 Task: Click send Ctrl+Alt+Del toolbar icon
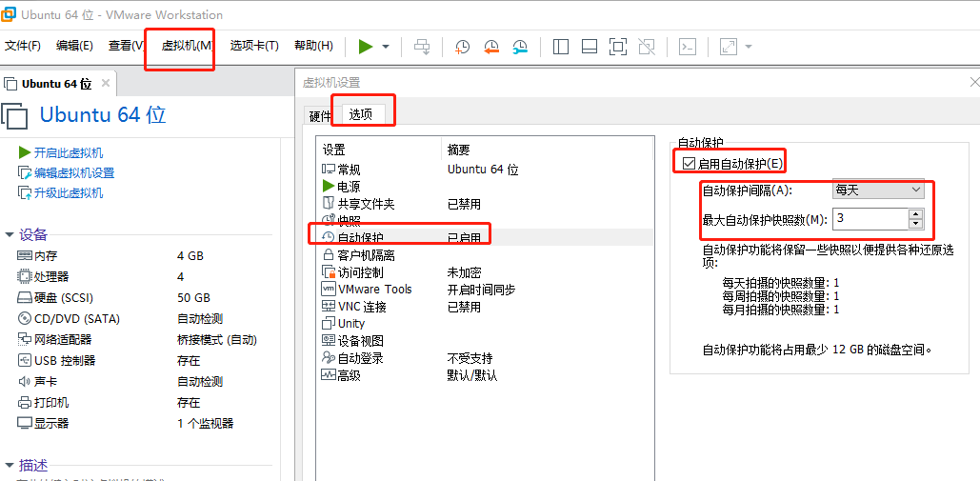[423, 47]
